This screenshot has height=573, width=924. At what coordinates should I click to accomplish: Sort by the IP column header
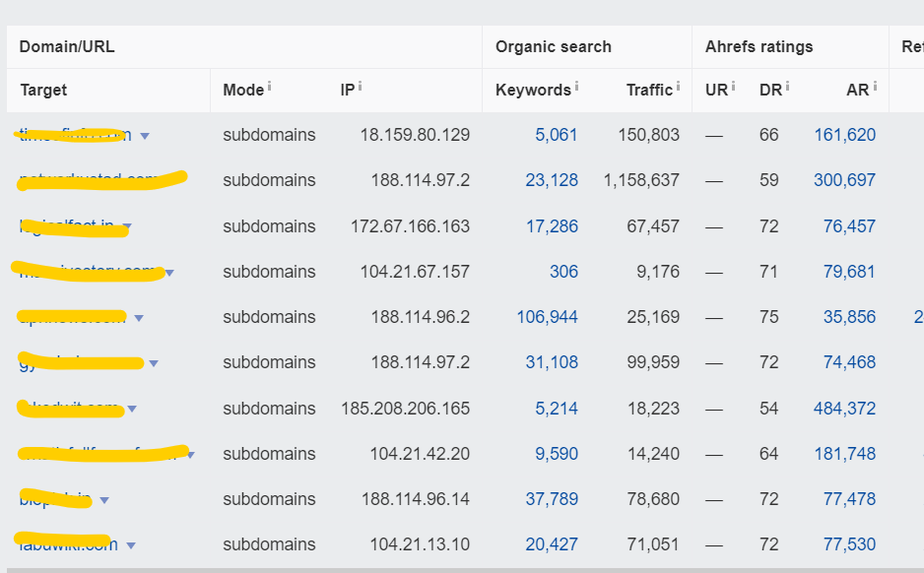click(348, 91)
